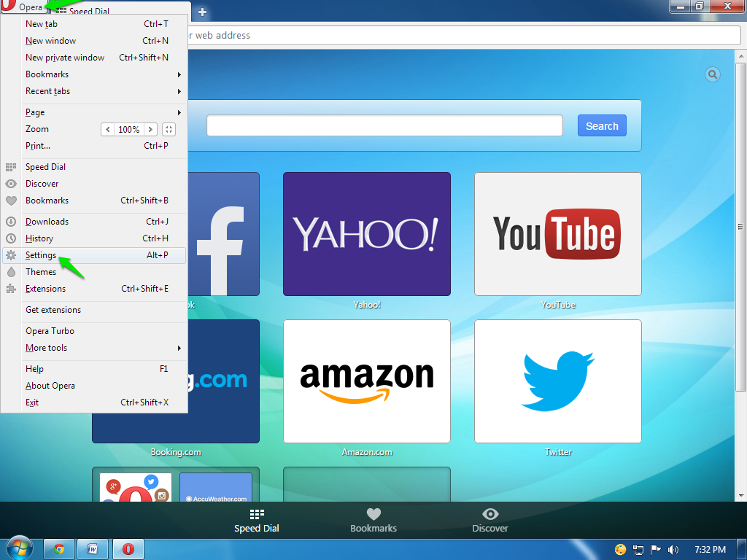Click the Speed Dial grid icon in menu
The image size is (747, 560).
pyautogui.click(x=11, y=167)
